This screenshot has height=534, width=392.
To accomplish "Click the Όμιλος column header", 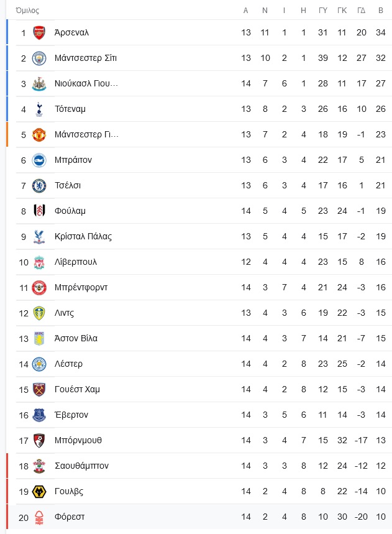I will click(x=27, y=11).
